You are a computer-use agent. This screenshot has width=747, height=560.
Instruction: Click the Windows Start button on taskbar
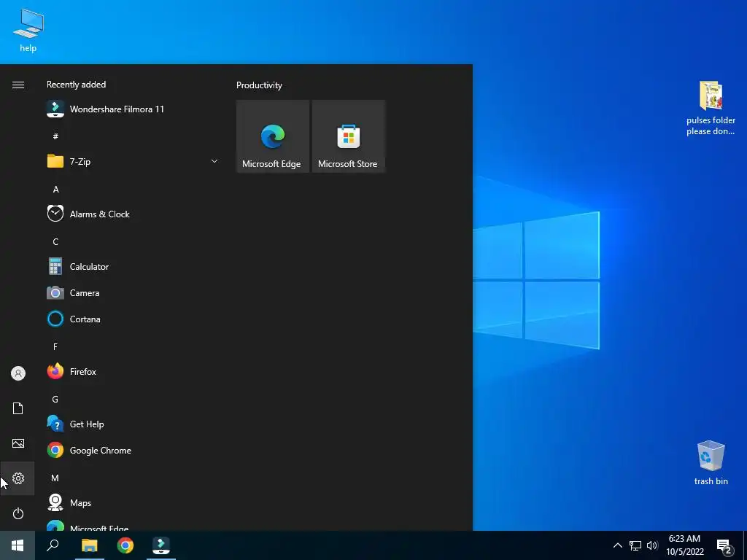coord(18,545)
